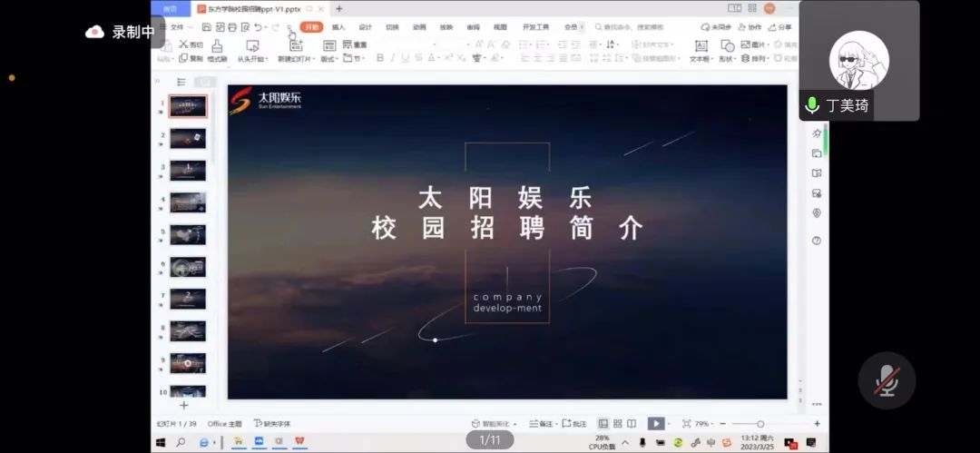Expand the Layout (版式) dropdown

[328, 58]
